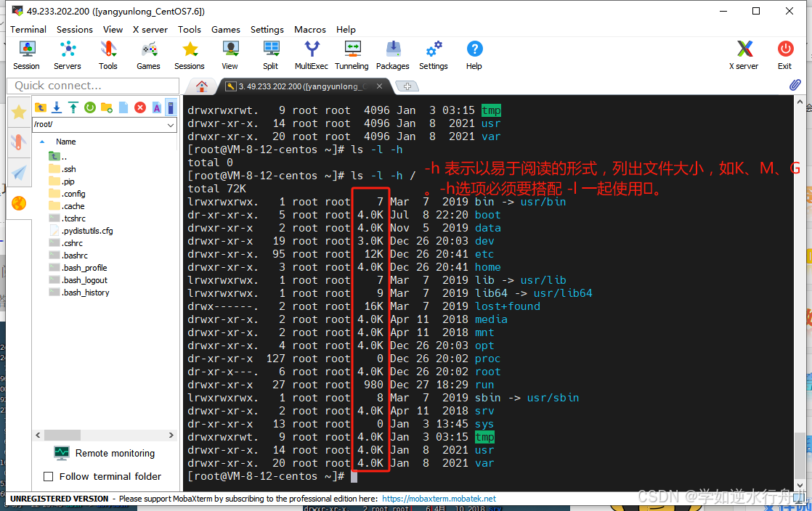
Task: Click the purple letter A file icon in SFTP toolbar
Action: [x=156, y=107]
